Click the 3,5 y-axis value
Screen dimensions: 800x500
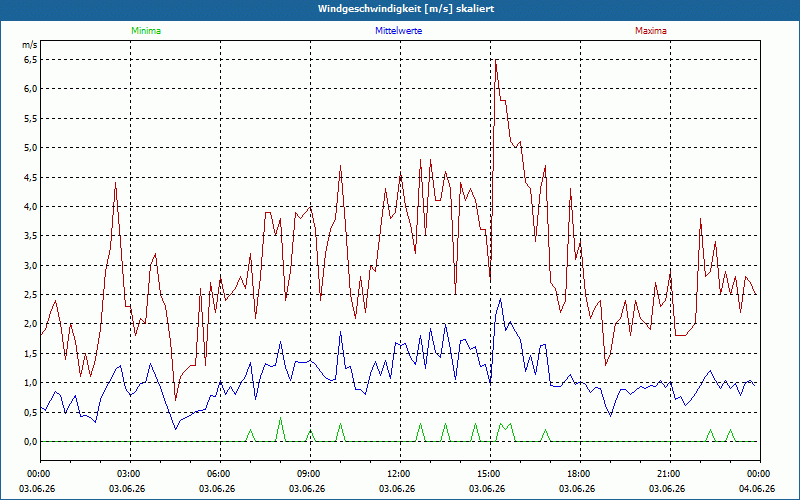30,236
